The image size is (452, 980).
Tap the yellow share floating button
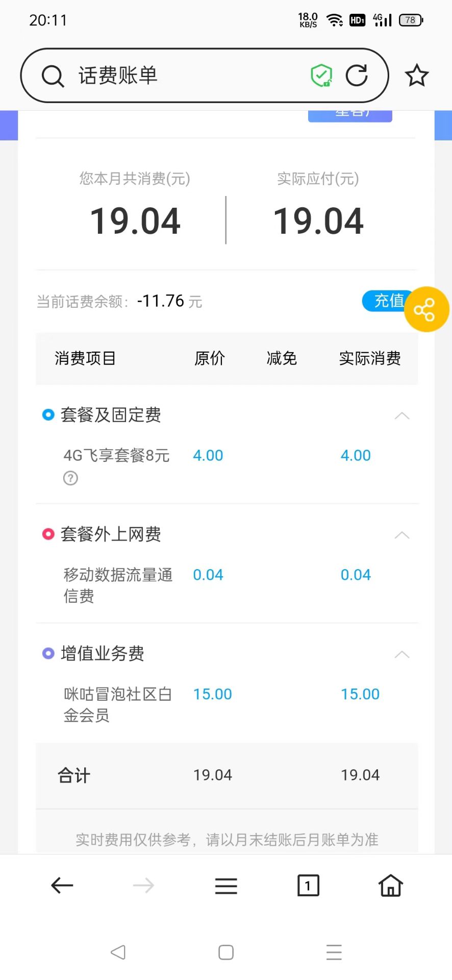(426, 309)
